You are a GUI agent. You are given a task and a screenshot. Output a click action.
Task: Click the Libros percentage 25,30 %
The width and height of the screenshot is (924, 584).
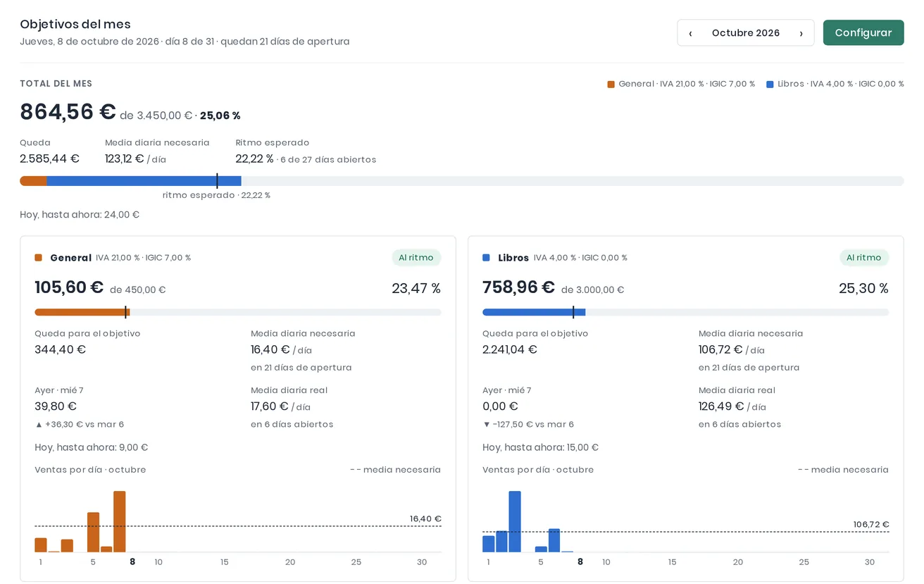coord(863,288)
